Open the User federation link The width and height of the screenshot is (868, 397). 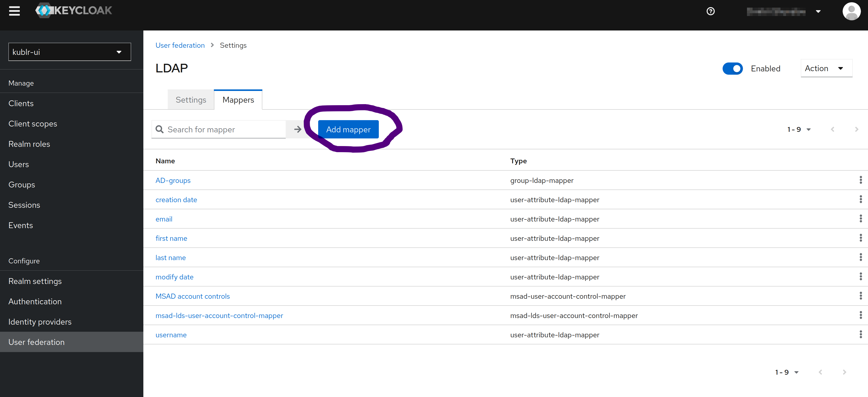pos(37,342)
